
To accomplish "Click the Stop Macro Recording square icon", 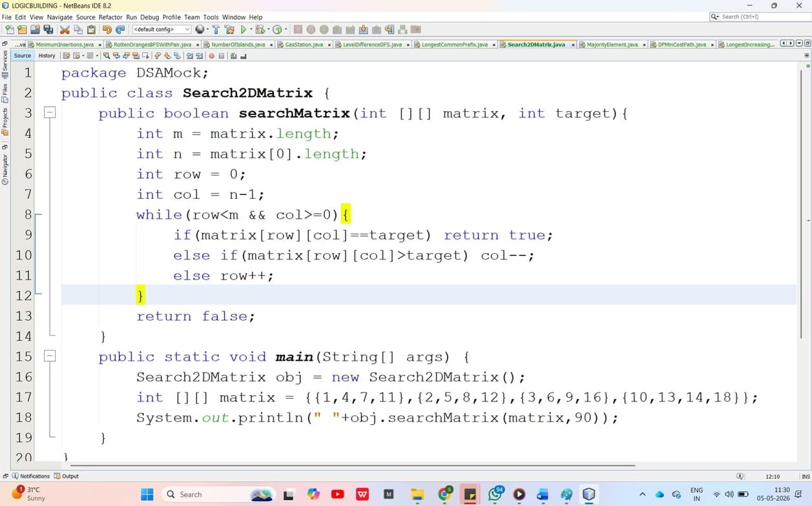I will [221, 56].
